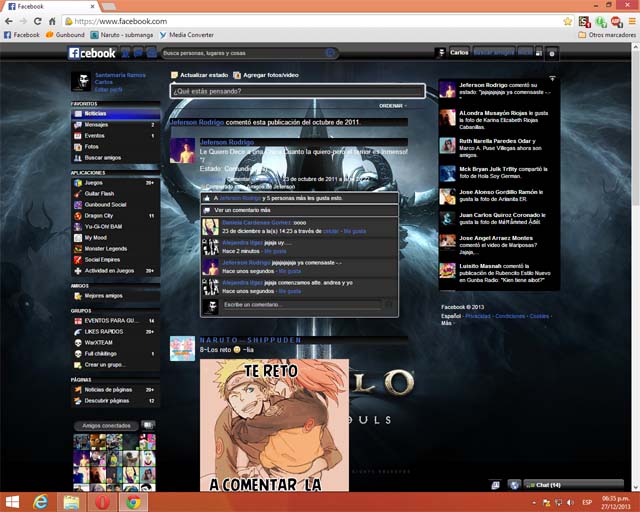
Task: Show hidden system tray icons
Action: click(534, 503)
